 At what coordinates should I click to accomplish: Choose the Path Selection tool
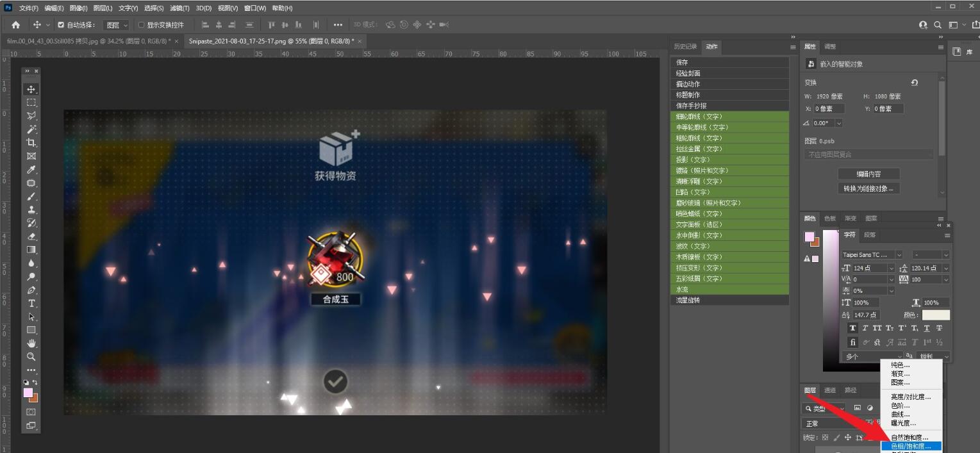coord(31,317)
